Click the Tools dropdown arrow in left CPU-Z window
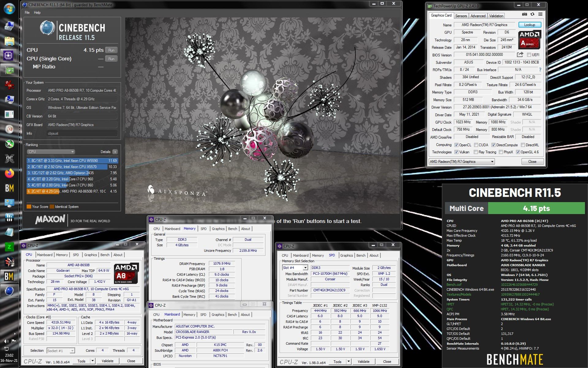This screenshot has height=368, width=588. tap(92, 361)
